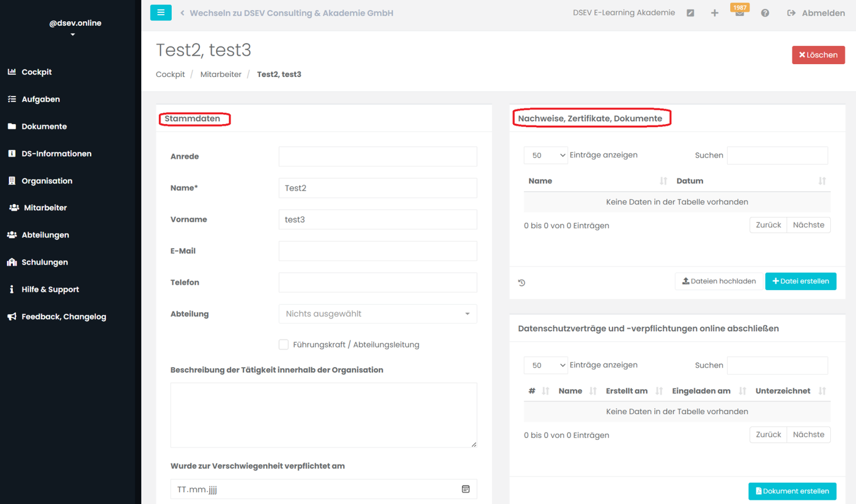Click the history icon in Nachweise panel

click(522, 282)
